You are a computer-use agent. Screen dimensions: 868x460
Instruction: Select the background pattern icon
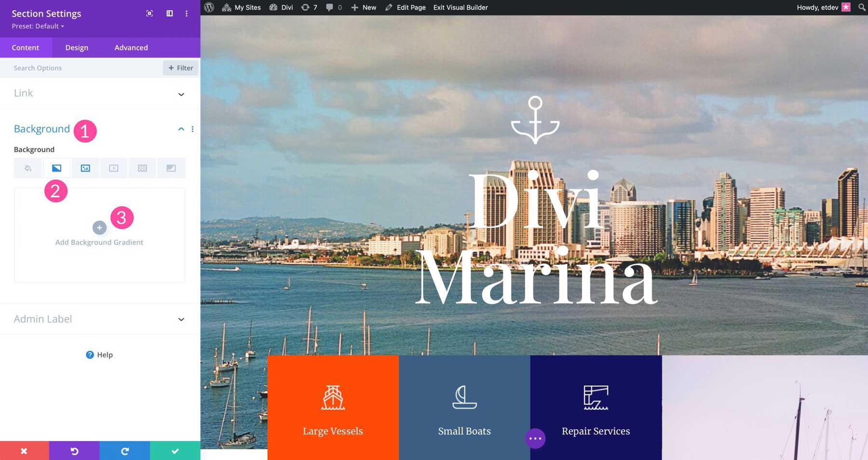[142, 168]
